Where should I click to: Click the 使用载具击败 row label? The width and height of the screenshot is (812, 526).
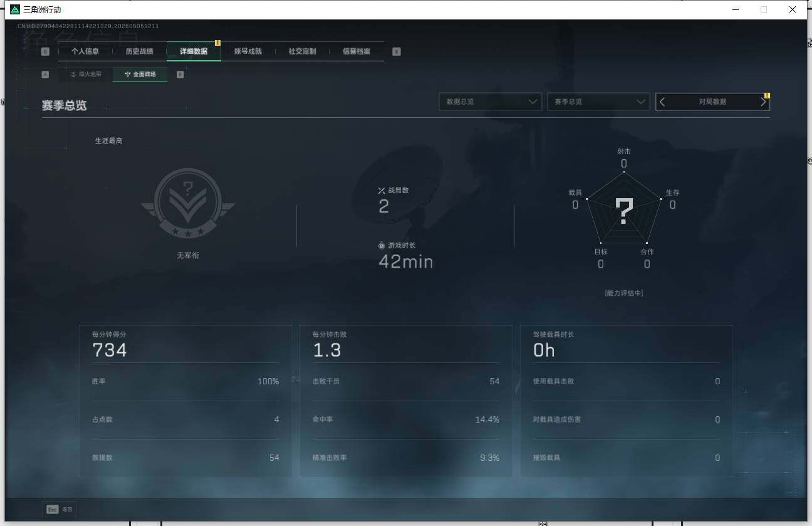click(553, 381)
